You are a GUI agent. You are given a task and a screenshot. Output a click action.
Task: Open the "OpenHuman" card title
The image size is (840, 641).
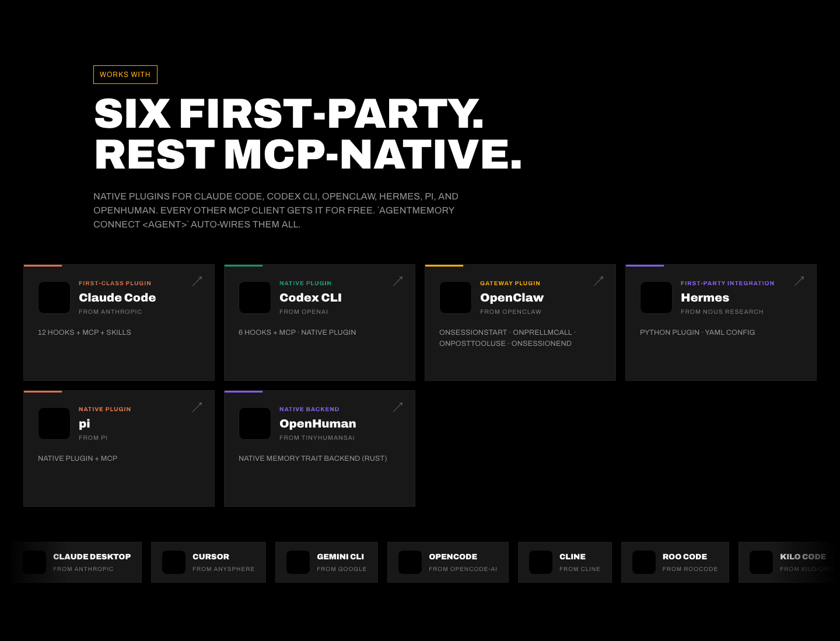click(317, 423)
